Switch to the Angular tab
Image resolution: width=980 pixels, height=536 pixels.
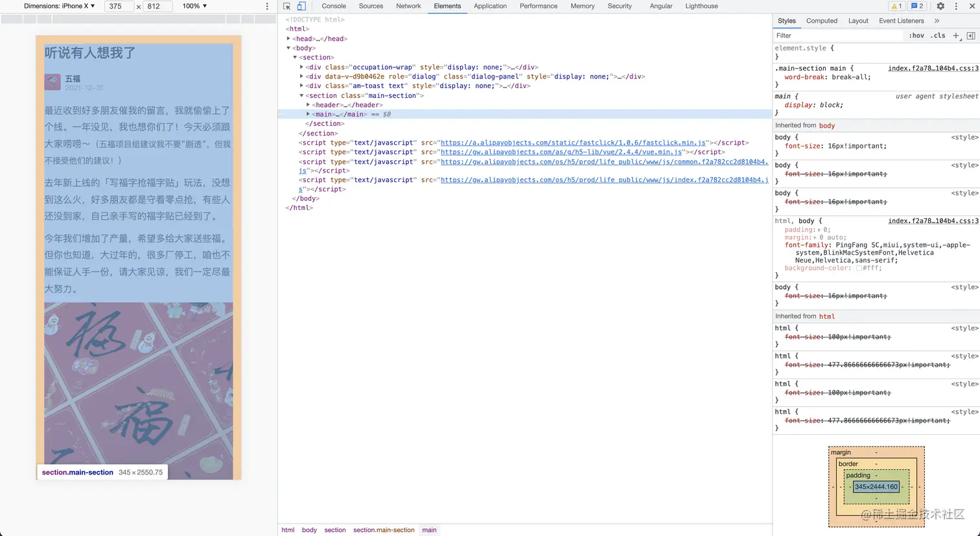click(x=661, y=6)
